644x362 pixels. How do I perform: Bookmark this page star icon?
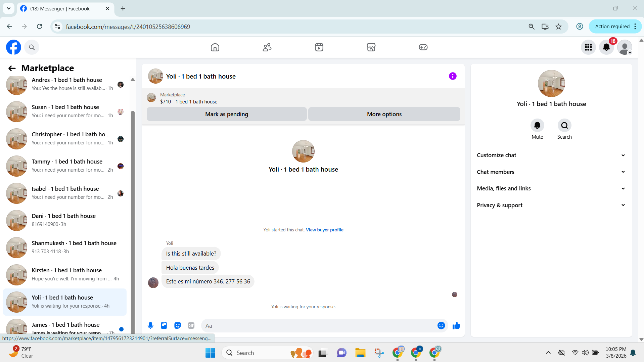(558, 27)
